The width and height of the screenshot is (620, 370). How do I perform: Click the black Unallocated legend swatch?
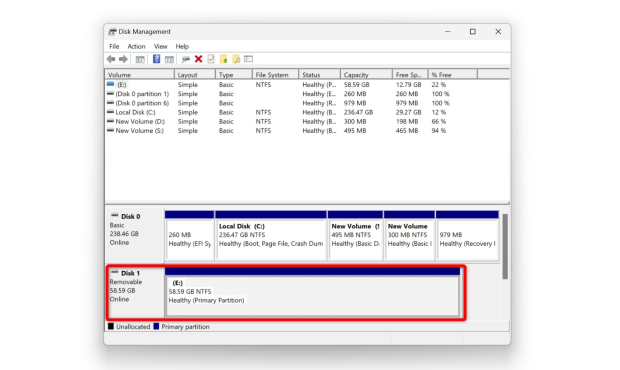click(111, 327)
